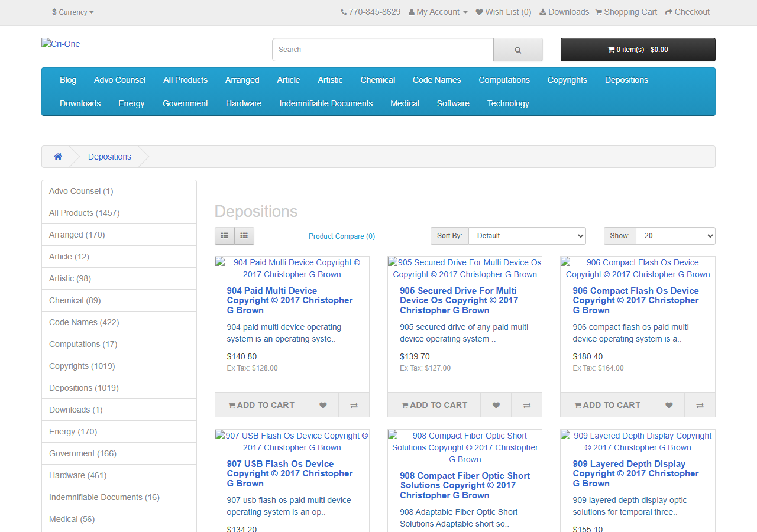Open Blog in the navigation menu
Viewport: 757px width, 532px height.
[68, 80]
